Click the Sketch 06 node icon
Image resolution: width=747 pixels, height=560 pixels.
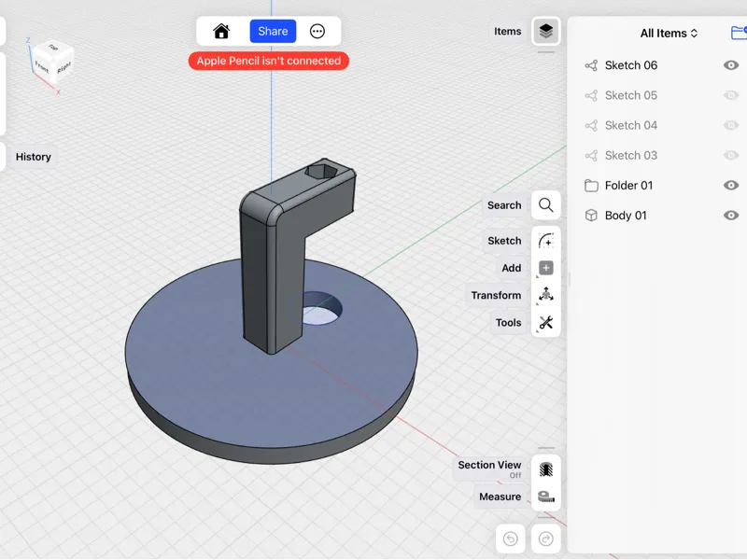coord(591,65)
